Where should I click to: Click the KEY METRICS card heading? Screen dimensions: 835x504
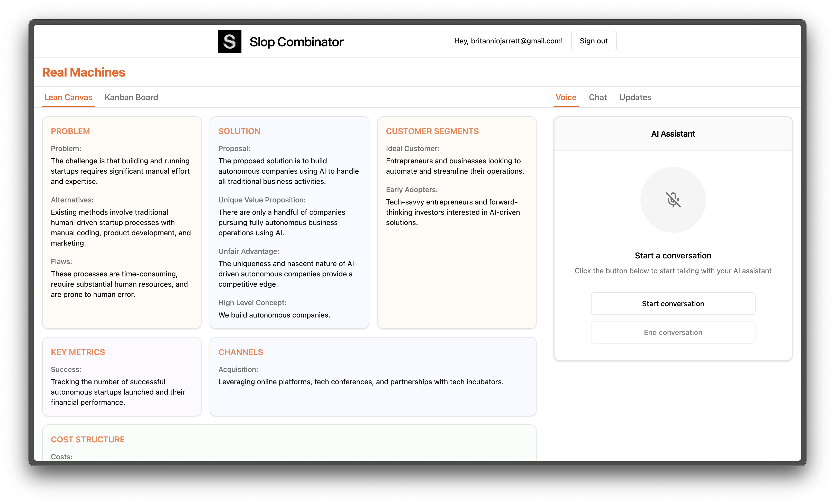[78, 352]
